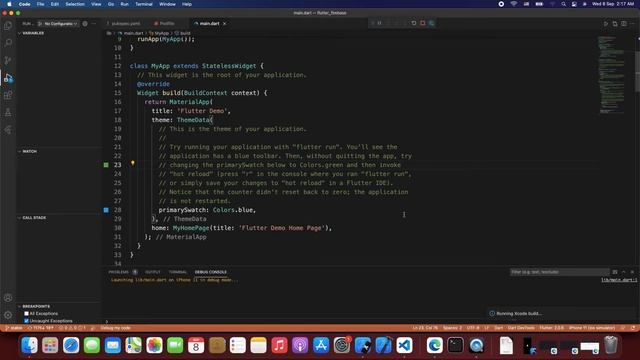Open the Explorer view in activity bar
Viewport: 640px width, 360px height.
click(8, 26)
